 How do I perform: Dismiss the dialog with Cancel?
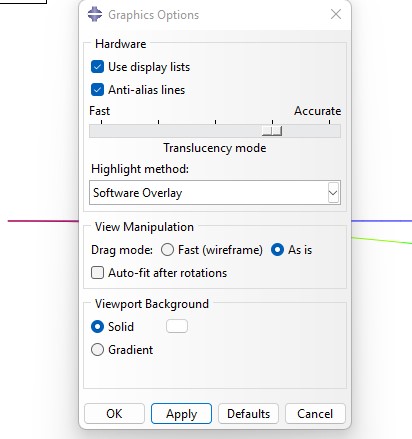[315, 414]
